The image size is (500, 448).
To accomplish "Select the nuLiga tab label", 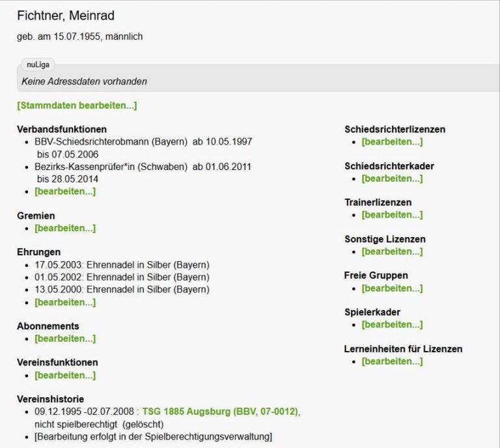I will (x=38, y=64).
